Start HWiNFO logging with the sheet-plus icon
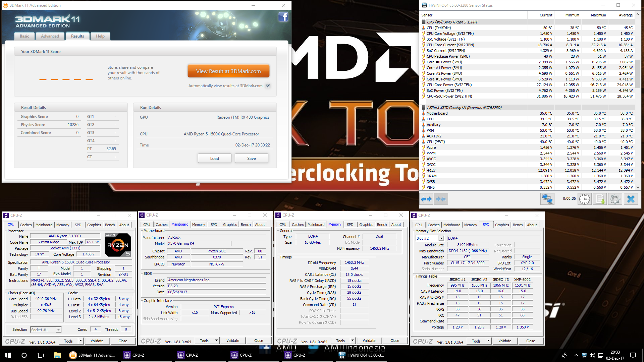The image size is (644, 362). click(600, 199)
